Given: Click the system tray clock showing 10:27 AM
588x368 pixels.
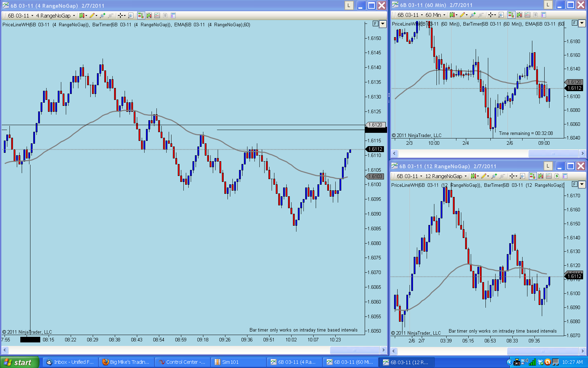Looking at the screenshot, I should click(x=572, y=362).
